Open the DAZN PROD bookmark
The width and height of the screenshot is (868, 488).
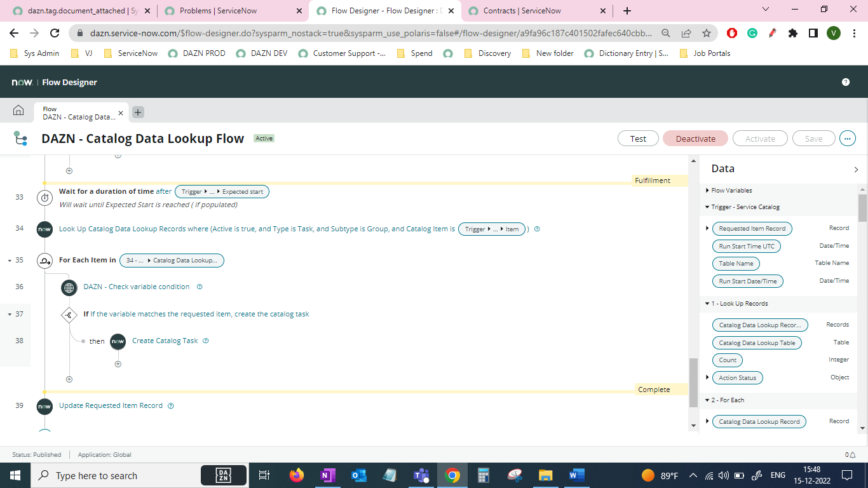coord(196,53)
